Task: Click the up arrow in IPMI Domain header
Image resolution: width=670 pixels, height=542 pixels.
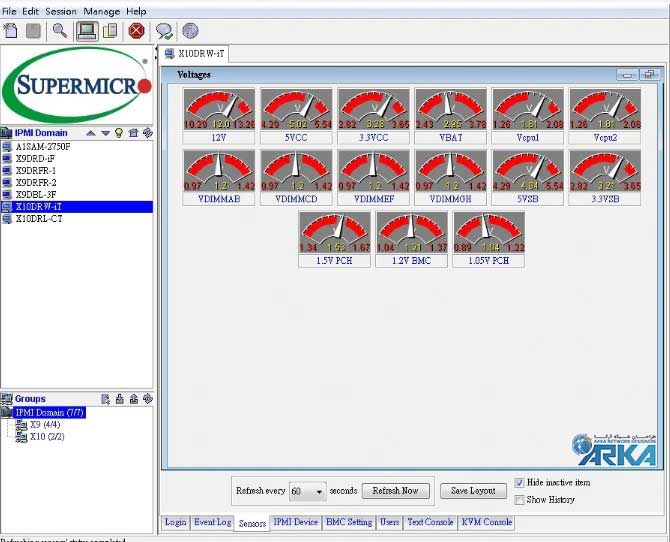Action: click(91, 133)
